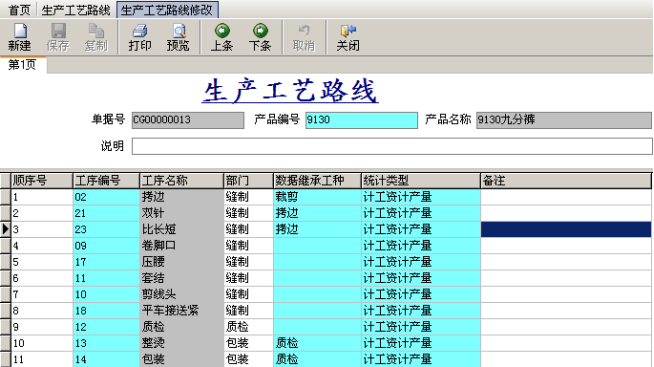Screen dimensions: 654x367
Task: Click 数据继承工种 cell '裁剪'
Action: point(317,197)
